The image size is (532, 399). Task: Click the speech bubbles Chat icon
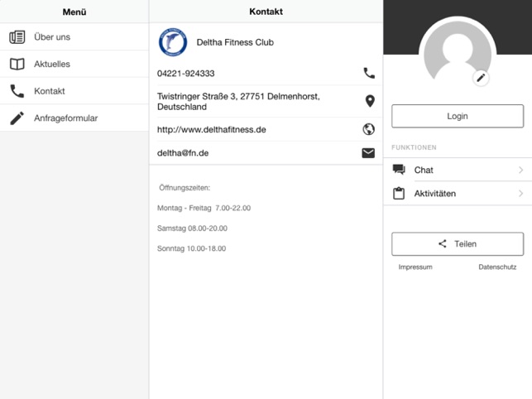tap(399, 170)
